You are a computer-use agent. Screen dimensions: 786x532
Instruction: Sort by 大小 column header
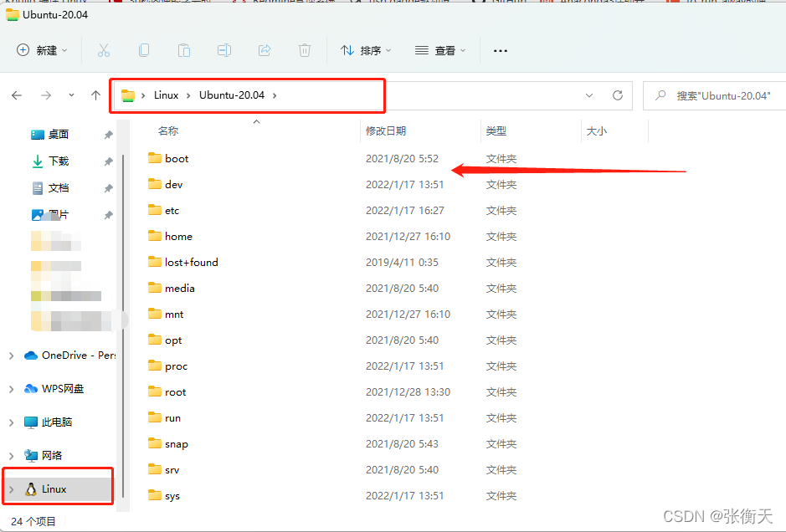click(597, 130)
